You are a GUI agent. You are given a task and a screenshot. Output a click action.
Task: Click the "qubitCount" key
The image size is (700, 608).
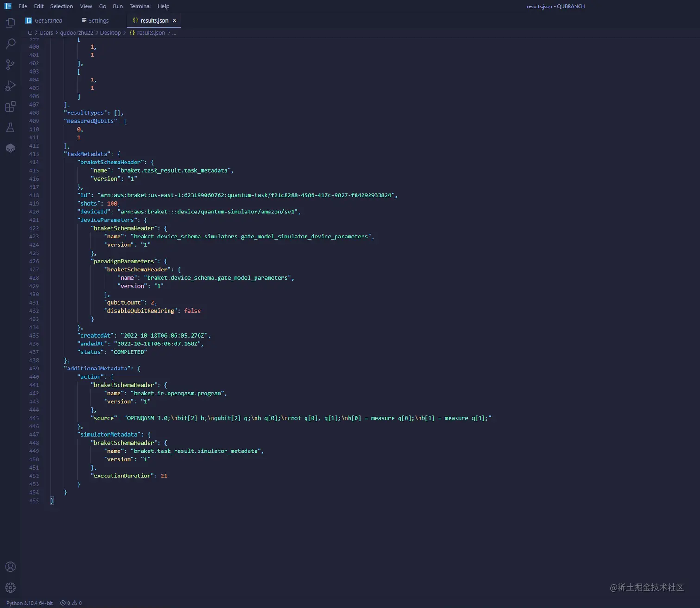[x=124, y=303]
